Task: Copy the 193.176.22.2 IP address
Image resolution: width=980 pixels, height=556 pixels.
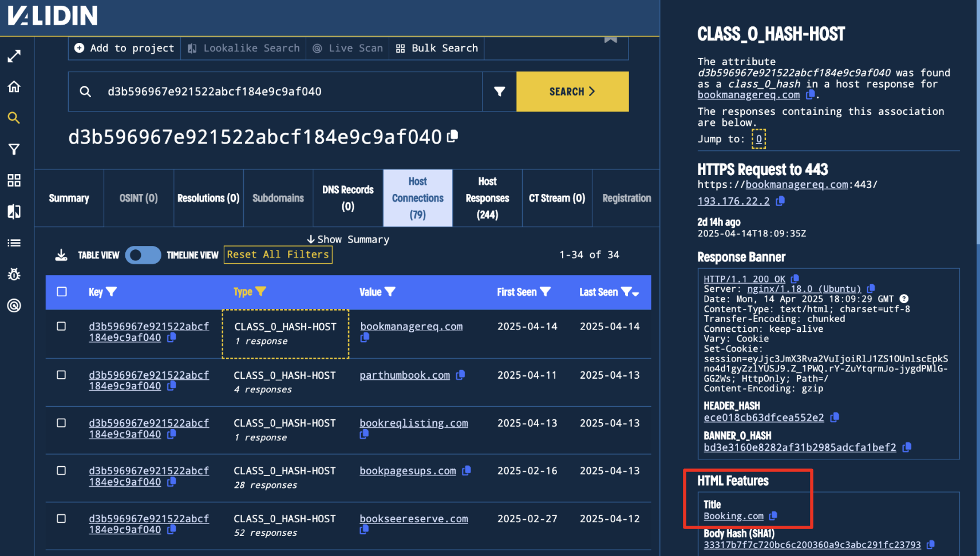Action: 780,201
